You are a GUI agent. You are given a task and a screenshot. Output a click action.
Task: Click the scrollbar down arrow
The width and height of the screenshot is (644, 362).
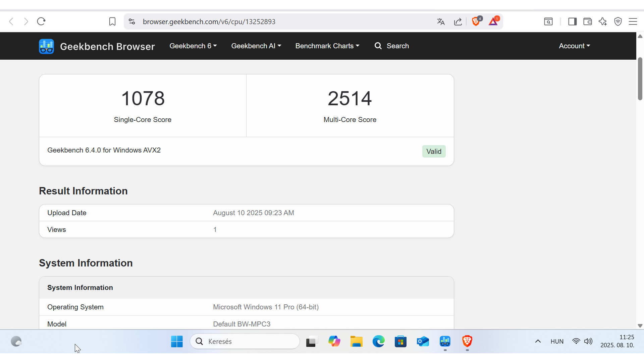tap(640, 325)
